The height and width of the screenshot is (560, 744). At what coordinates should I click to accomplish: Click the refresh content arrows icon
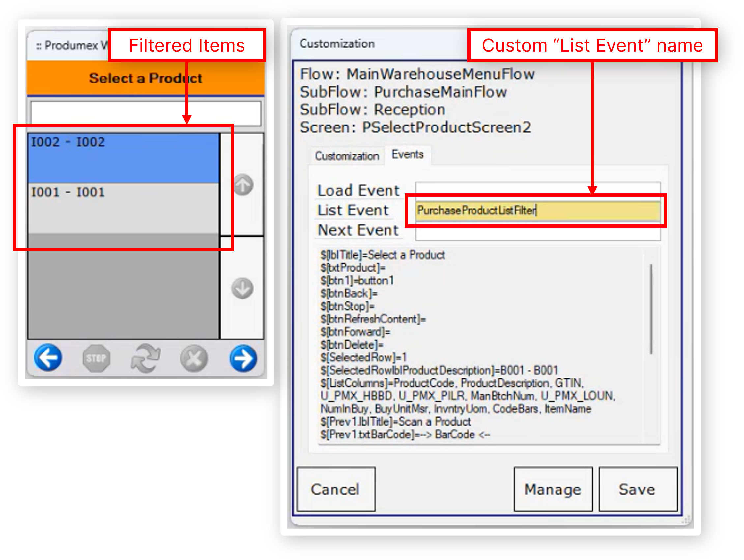(145, 358)
